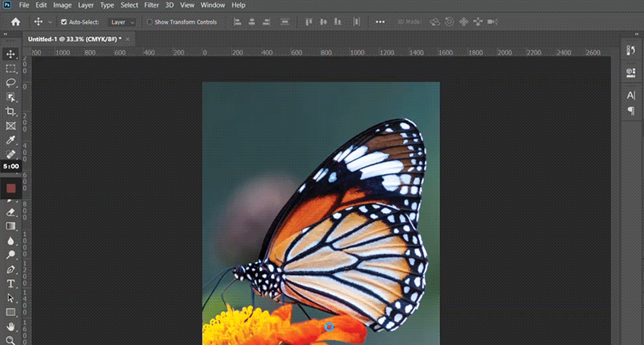Open the View menu
The width and height of the screenshot is (644, 345).
pyautogui.click(x=187, y=5)
